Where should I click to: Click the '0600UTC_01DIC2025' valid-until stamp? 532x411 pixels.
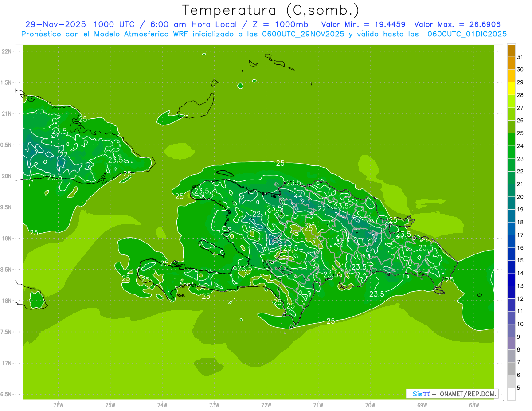pyautogui.click(x=467, y=34)
